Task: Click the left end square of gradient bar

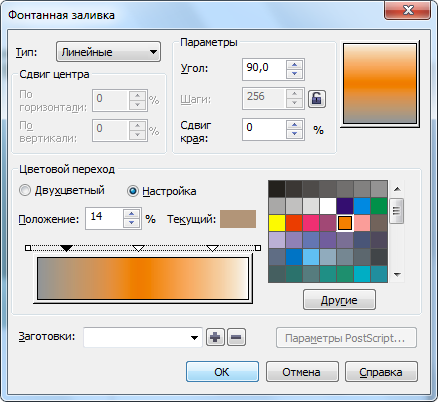Action: [28, 248]
